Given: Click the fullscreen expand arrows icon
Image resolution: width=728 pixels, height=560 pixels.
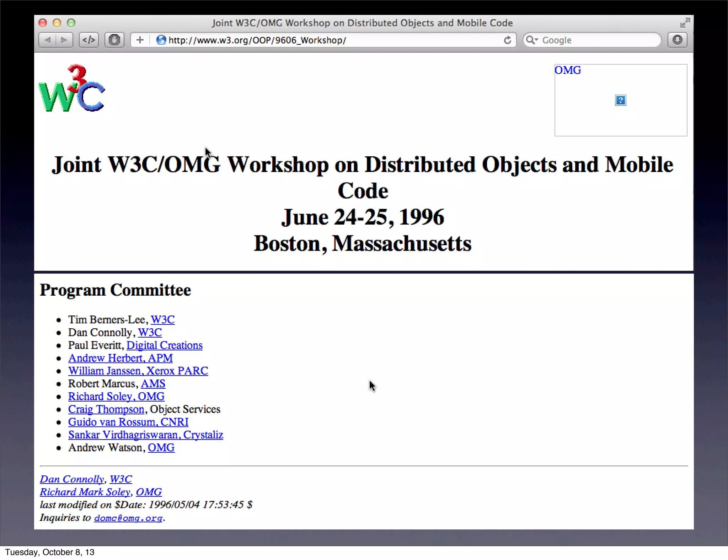Looking at the screenshot, I should click(685, 23).
